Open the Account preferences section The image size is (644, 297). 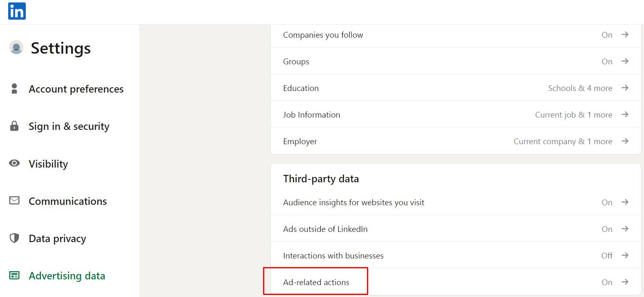76,89
